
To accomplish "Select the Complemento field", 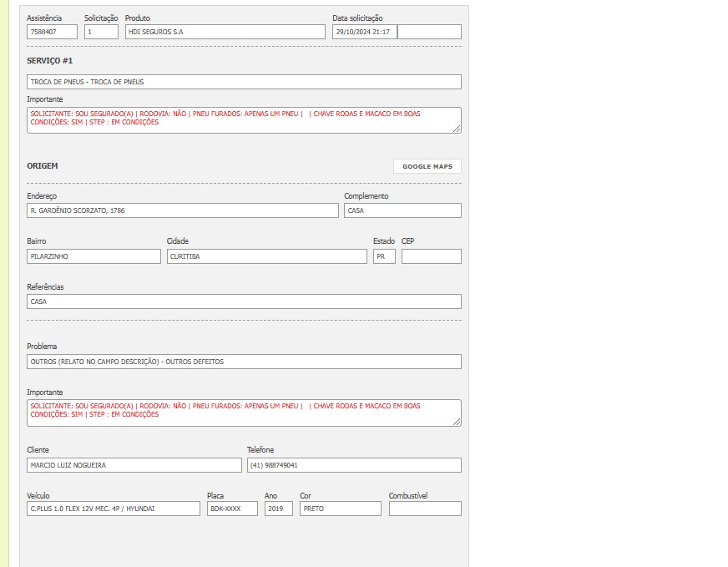I will pyautogui.click(x=402, y=210).
